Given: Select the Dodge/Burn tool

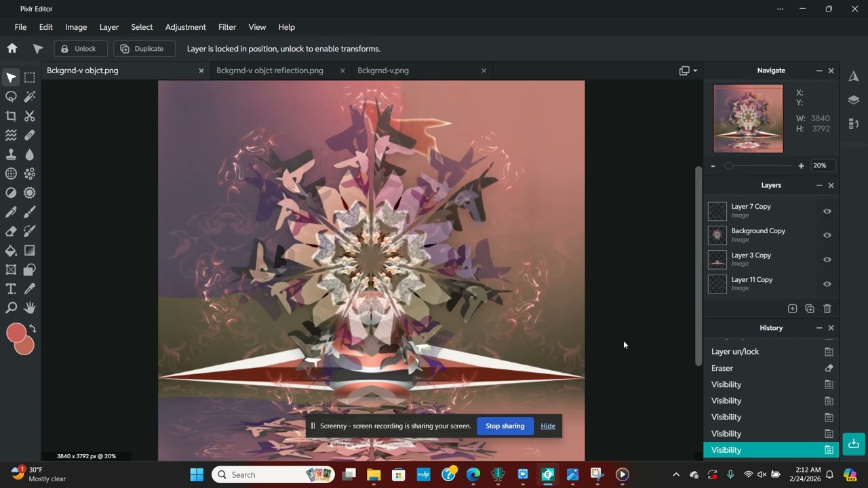Looking at the screenshot, I should pyautogui.click(x=11, y=193).
